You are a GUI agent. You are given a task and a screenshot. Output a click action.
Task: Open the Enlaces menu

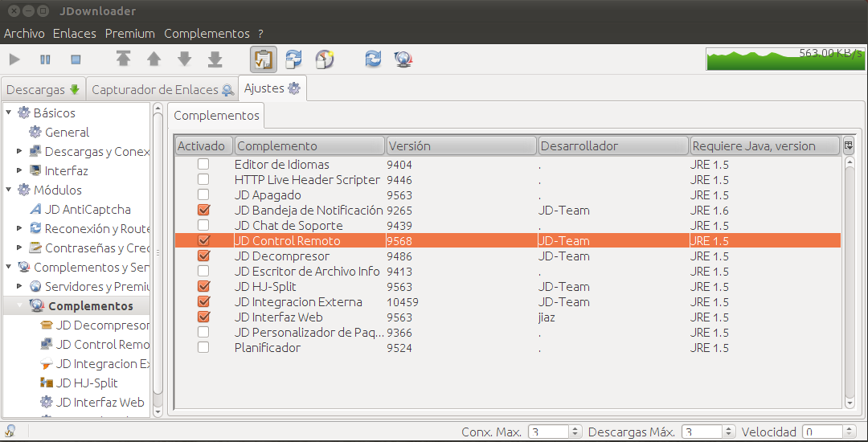(74, 34)
